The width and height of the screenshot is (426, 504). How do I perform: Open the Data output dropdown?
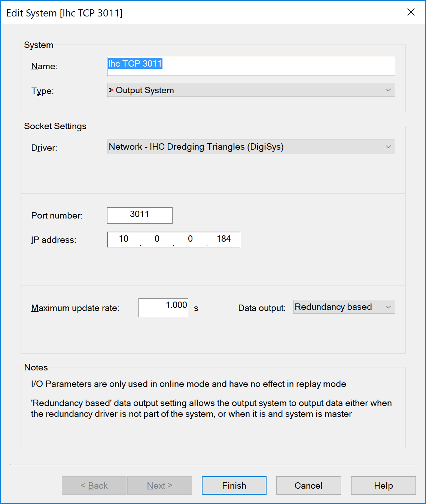point(344,307)
